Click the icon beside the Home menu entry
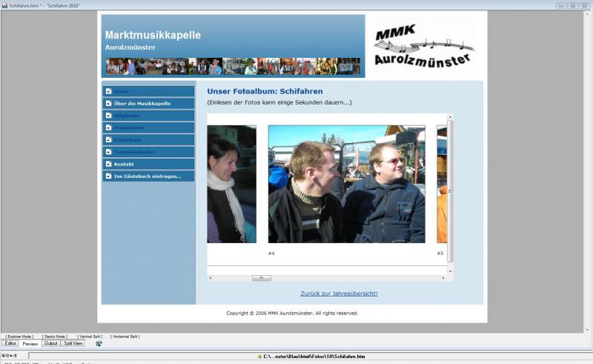The width and height of the screenshot is (593, 364). [x=109, y=91]
